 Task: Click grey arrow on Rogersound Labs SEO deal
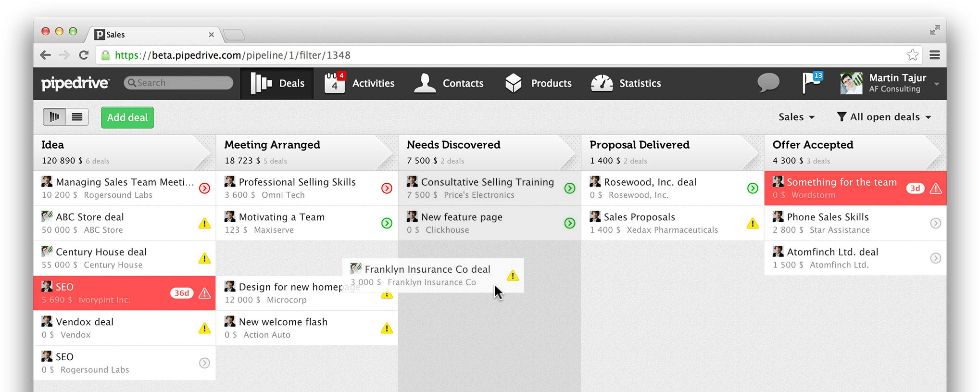[204, 363]
